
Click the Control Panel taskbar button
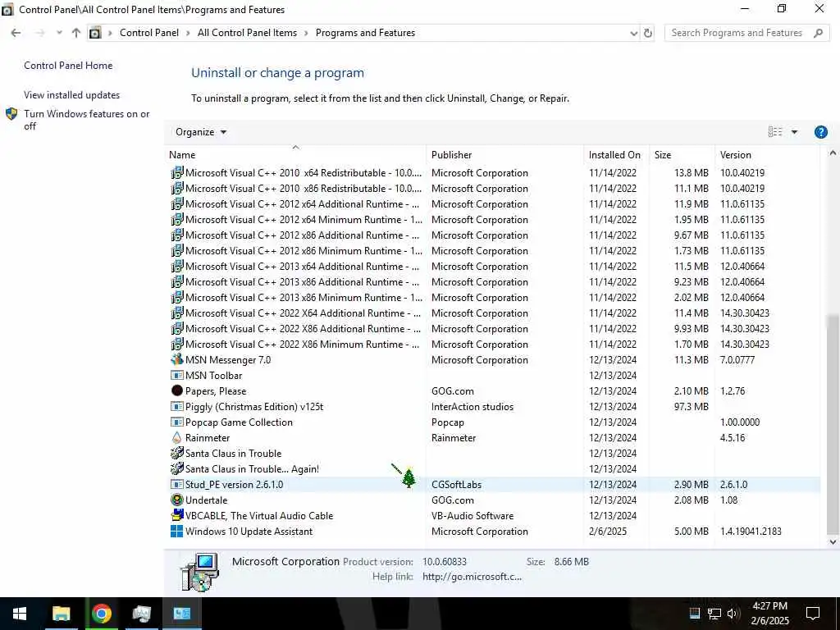[181, 614]
